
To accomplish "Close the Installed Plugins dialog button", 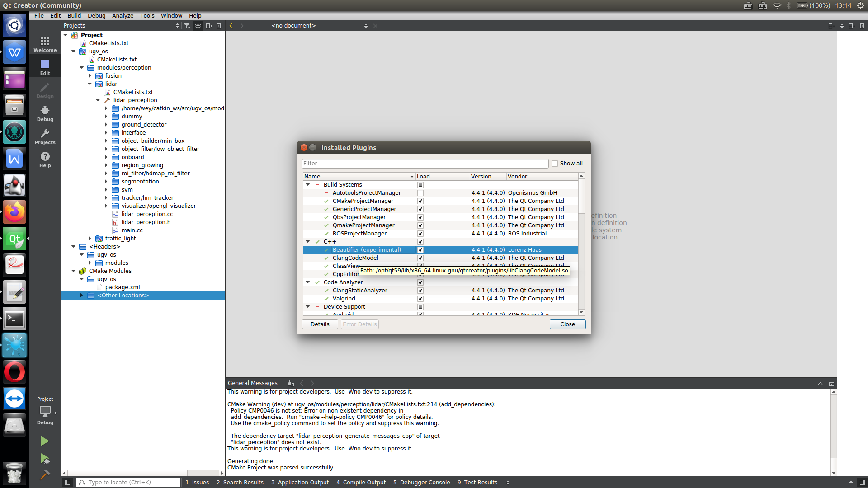I will click(x=567, y=324).
